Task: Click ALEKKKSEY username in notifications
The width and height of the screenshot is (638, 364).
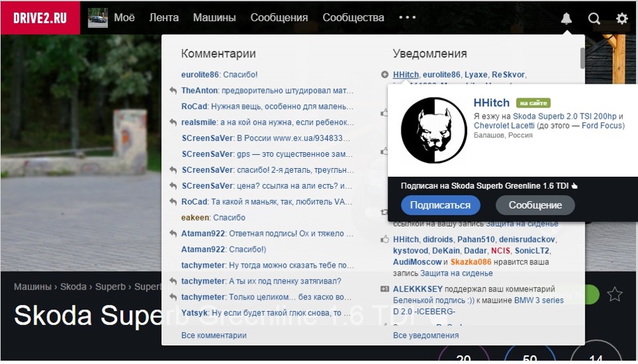Action: tap(417, 289)
